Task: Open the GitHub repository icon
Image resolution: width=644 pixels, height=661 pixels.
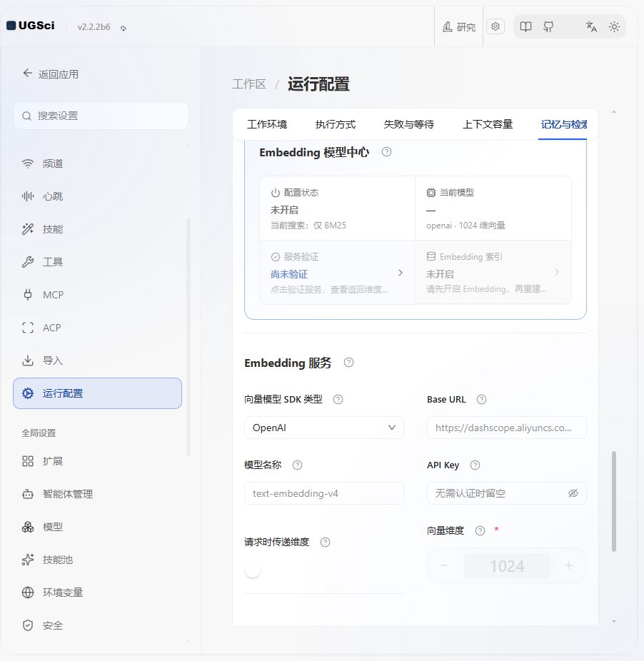Action: click(548, 27)
